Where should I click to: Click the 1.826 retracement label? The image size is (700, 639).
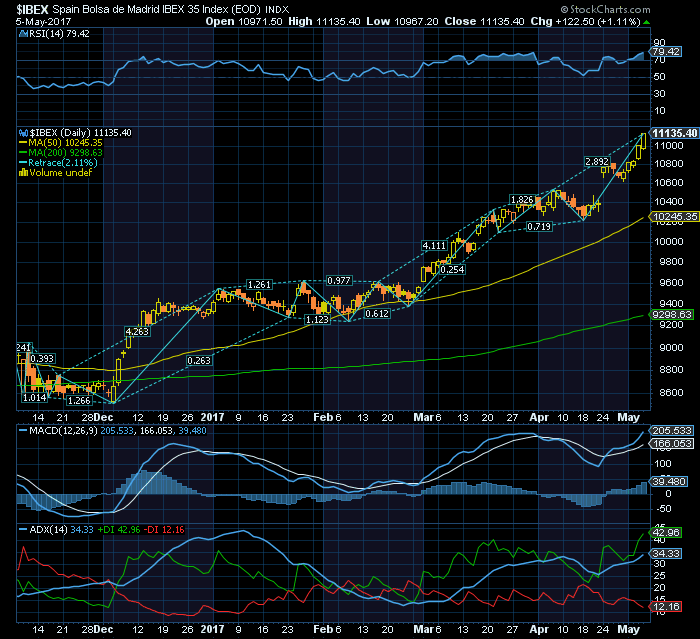522,200
